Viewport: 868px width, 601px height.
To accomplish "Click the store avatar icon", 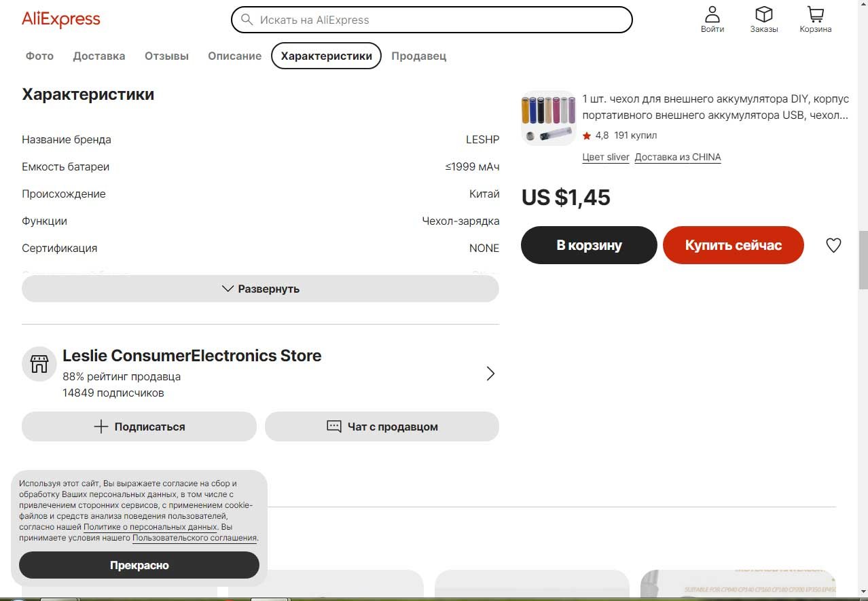I will [39, 364].
